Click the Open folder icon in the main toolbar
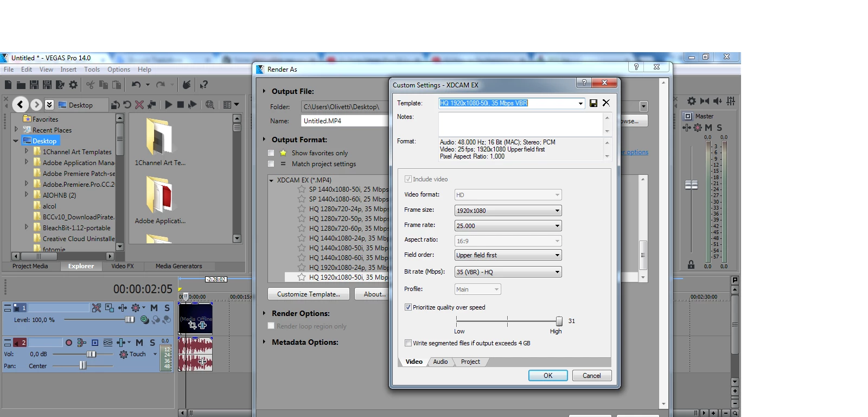The height and width of the screenshot is (417, 868). [x=21, y=85]
